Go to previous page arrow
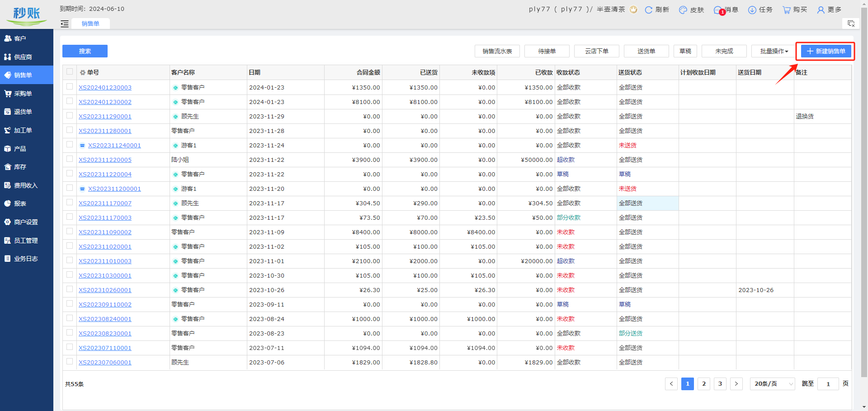 coord(671,384)
